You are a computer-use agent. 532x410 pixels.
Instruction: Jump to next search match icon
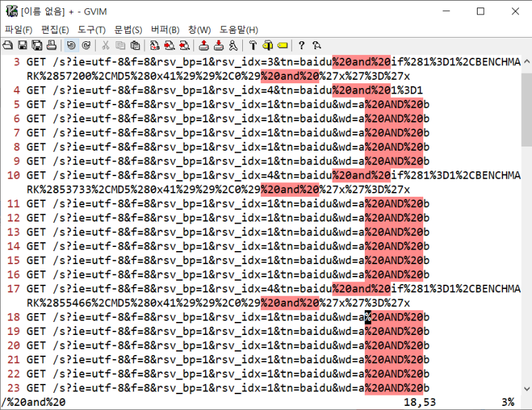169,45
